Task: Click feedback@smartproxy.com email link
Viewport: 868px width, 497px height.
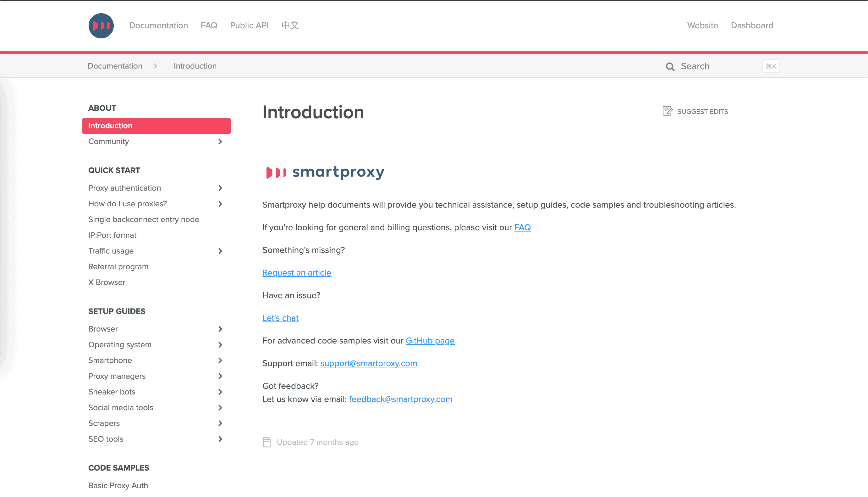Action: point(401,399)
